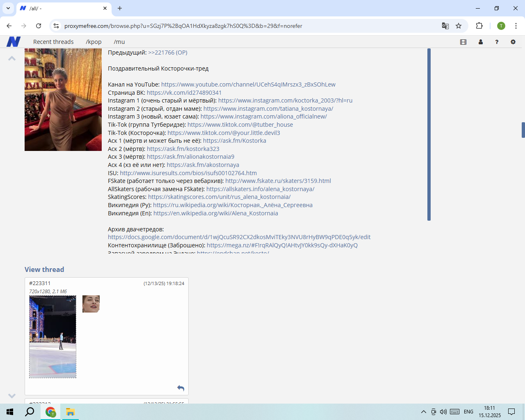Close the /all/ browser tab
Screen dimensions: 525x420
click(x=105, y=8)
